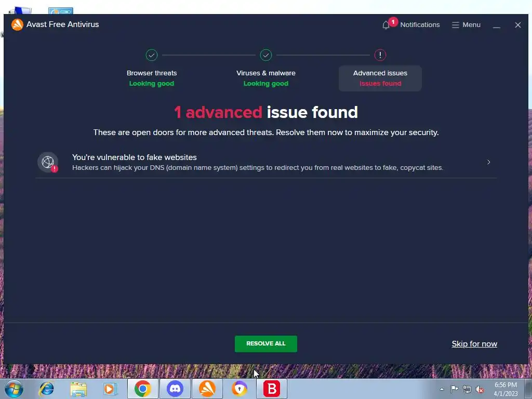This screenshot has width=532, height=399.
Task: Open the hamburger Menu
Action: [466, 25]
